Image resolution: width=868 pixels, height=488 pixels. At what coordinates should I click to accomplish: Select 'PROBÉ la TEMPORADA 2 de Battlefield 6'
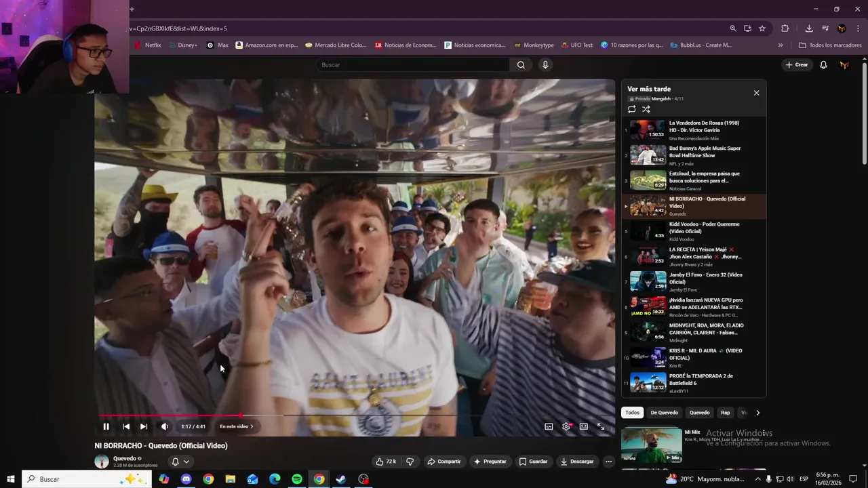pos(694,383)
